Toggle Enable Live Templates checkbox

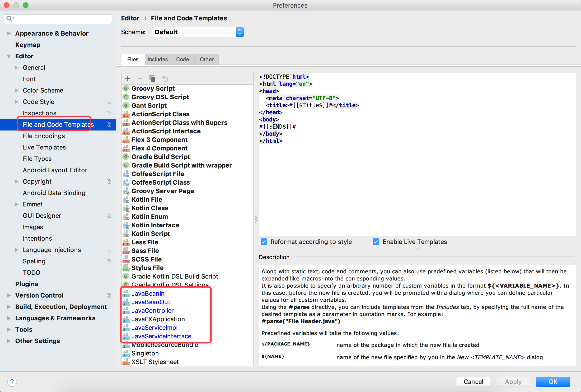pos(376,242)
